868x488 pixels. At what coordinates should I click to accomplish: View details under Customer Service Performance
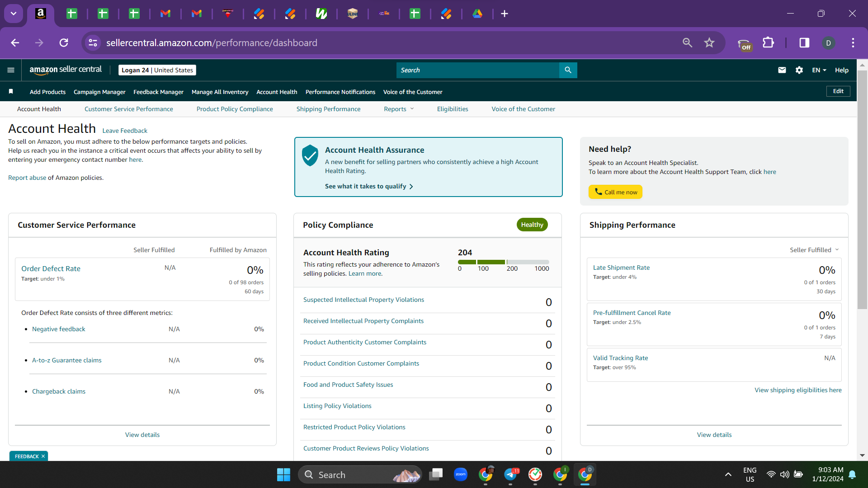(142, 435)
